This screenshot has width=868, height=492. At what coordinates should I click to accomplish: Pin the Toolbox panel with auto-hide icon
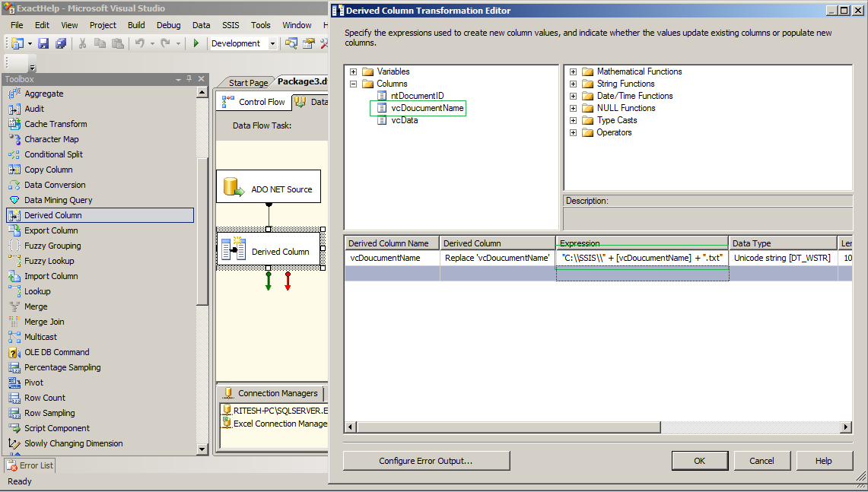coord(189,79)
